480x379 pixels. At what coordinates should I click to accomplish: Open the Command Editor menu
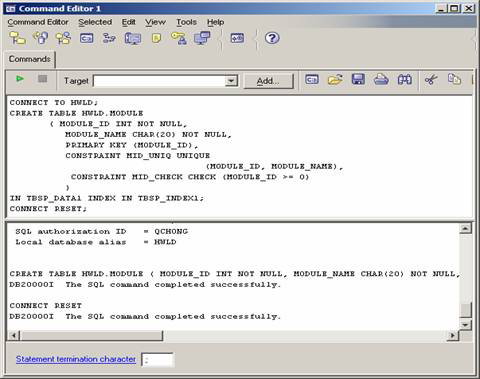(x=38, y=22)
